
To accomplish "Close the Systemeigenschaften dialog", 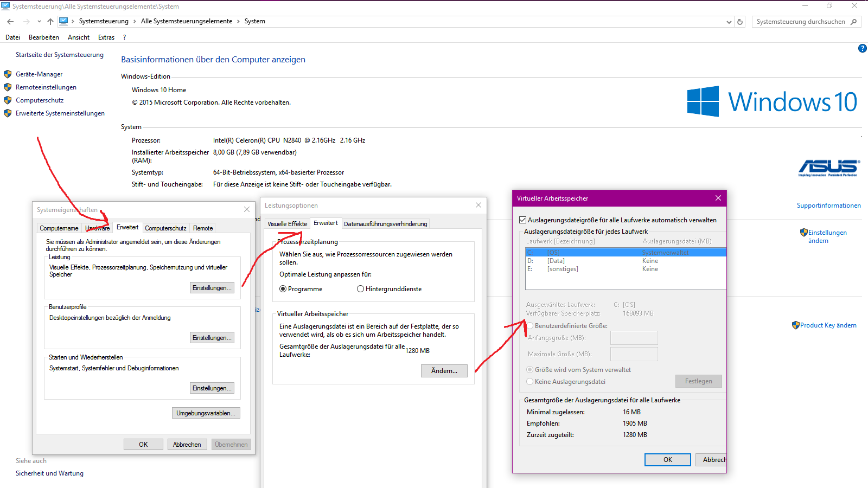I will point(247,209).
